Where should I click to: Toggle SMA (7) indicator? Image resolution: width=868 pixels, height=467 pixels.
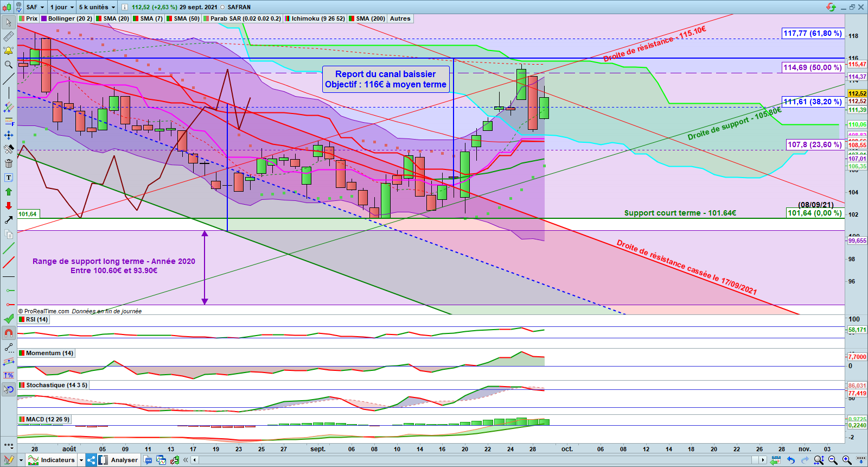pos(148,18)
